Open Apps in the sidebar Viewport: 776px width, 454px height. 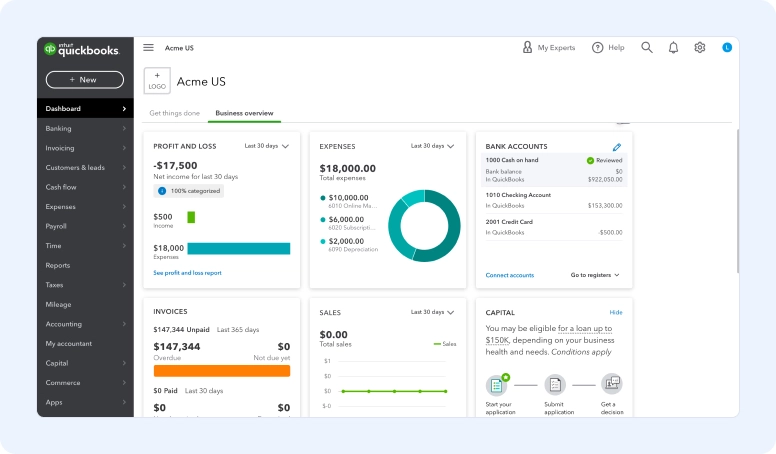85,402
